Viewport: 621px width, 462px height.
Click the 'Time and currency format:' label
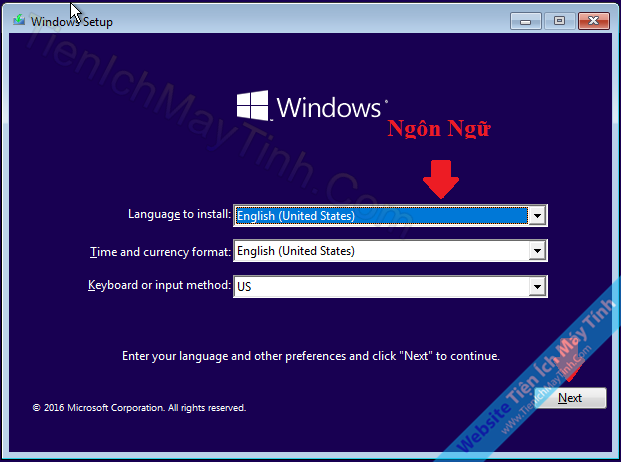pos(160,252)
